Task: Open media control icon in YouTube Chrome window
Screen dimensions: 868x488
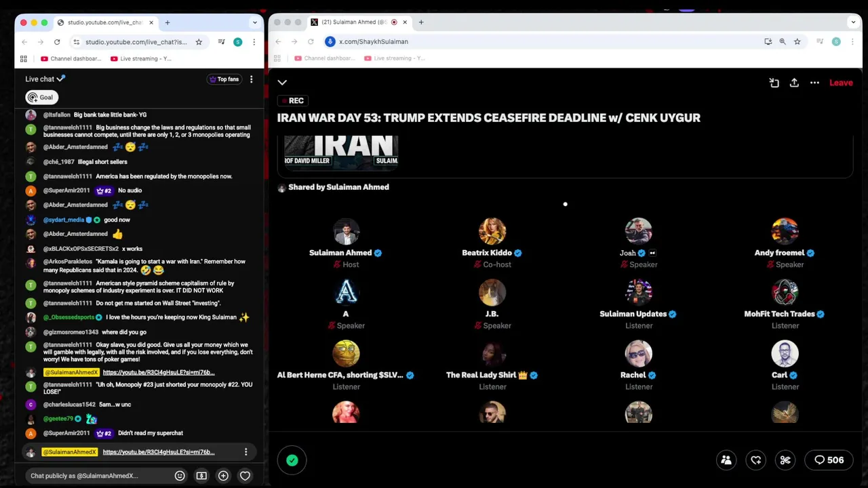Action: pos(221,42)
